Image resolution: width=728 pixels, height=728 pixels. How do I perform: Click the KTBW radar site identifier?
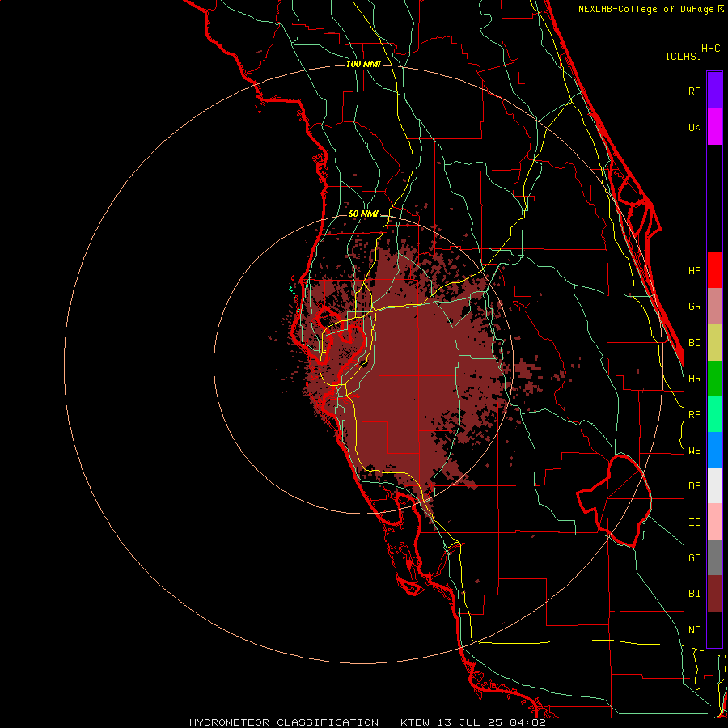coord(415,722)
